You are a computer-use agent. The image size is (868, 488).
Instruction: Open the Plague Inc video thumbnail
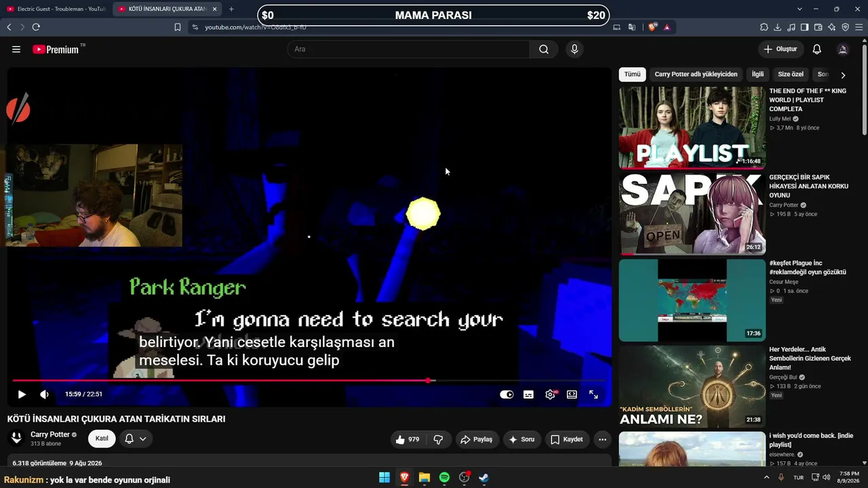[692, 300]
